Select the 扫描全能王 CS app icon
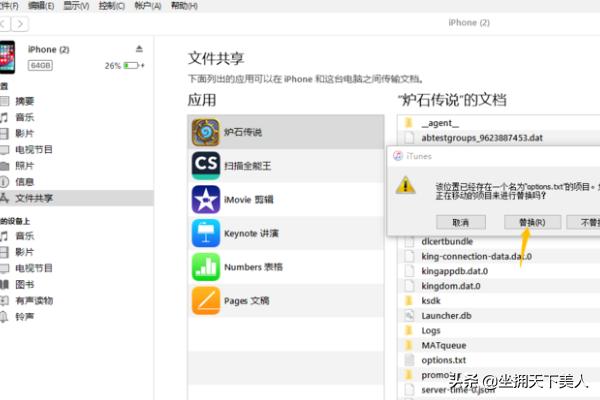The image size is (600, 400). click(x=206, y=166)
